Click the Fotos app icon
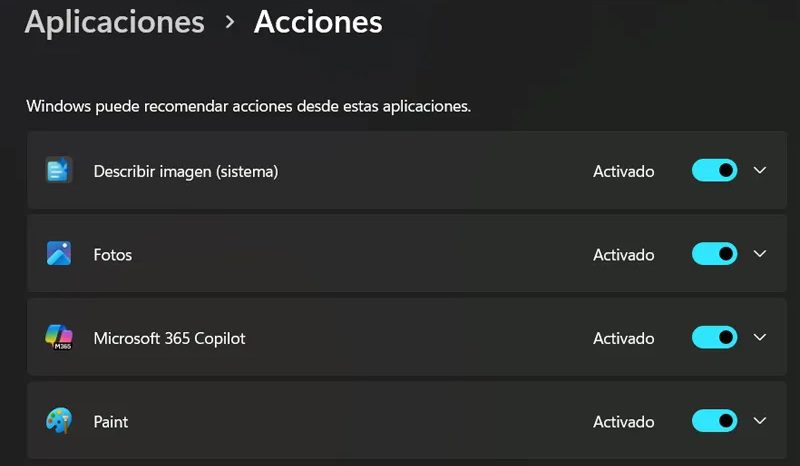Screen dimensions: 800x466 coord(59,254)
